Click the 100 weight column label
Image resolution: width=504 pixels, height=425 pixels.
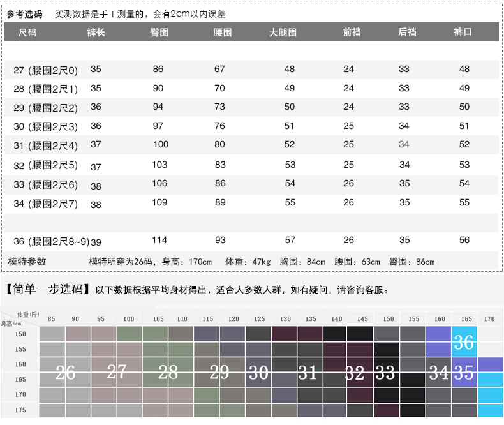129,318
